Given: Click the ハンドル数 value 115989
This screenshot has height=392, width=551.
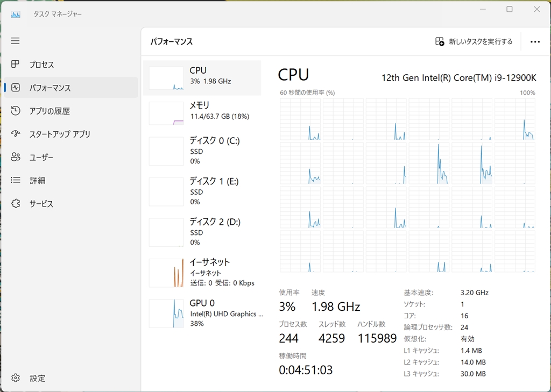Looking at the screenshot, I should (x=377, y=338).
